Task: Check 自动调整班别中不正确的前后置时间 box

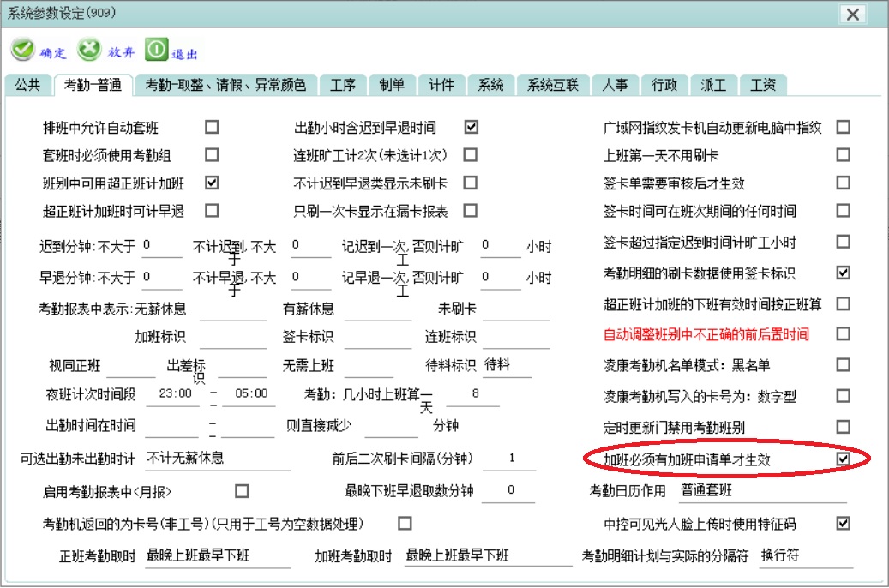Action: [x=844, y=333]
